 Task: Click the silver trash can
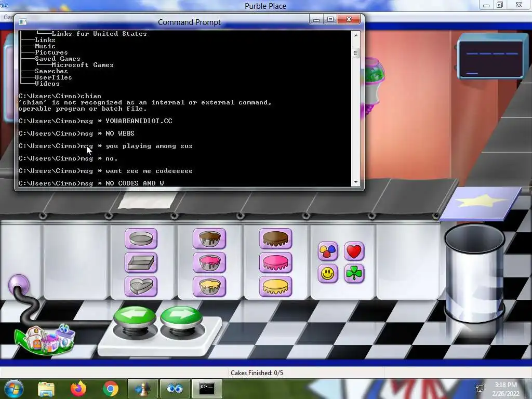click(x=474, y=273)
